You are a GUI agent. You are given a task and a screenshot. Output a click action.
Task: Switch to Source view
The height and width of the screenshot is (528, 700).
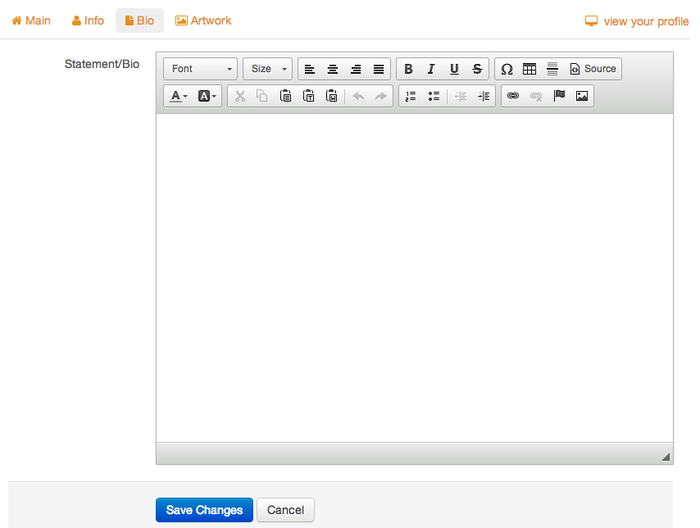point(592,69)
